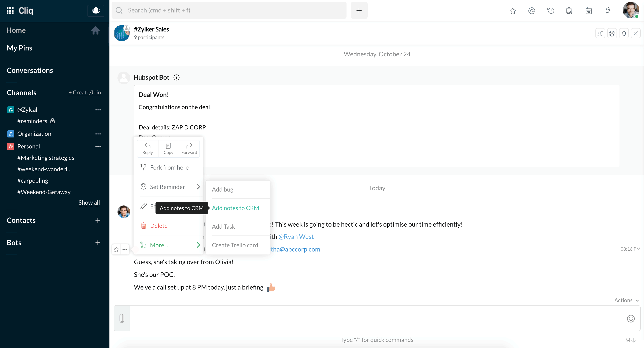This screenshot has height=348, width=644.
Task: Click the plus button beside search bar
Action: 359,10
